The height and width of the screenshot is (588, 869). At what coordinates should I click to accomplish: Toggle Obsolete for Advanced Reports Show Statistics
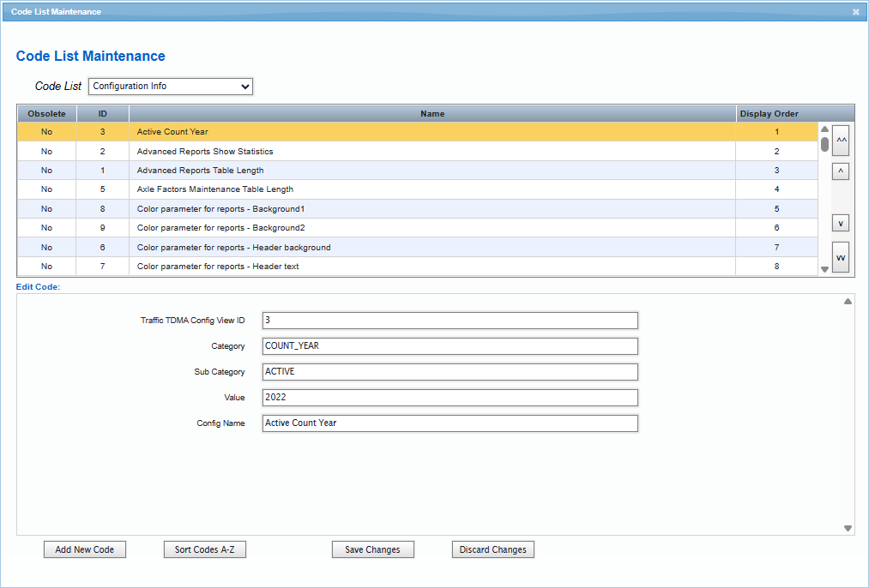tap(46, 151)
